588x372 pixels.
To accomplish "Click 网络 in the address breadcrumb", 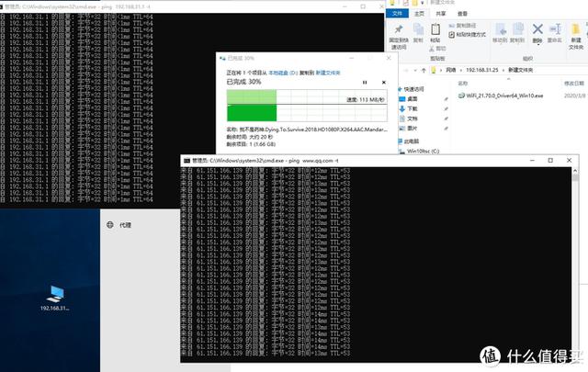I will coord(450,70).
